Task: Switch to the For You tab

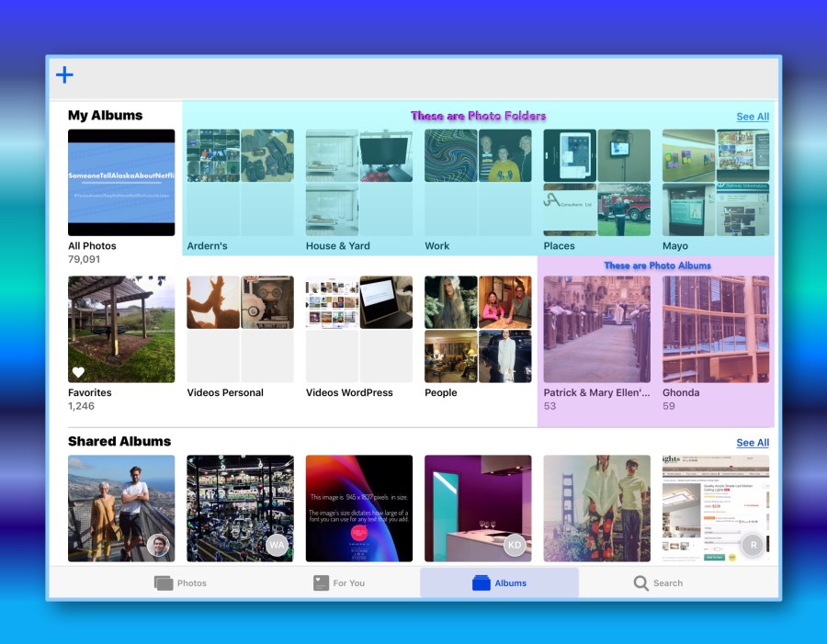Action: tap(338, 582)
